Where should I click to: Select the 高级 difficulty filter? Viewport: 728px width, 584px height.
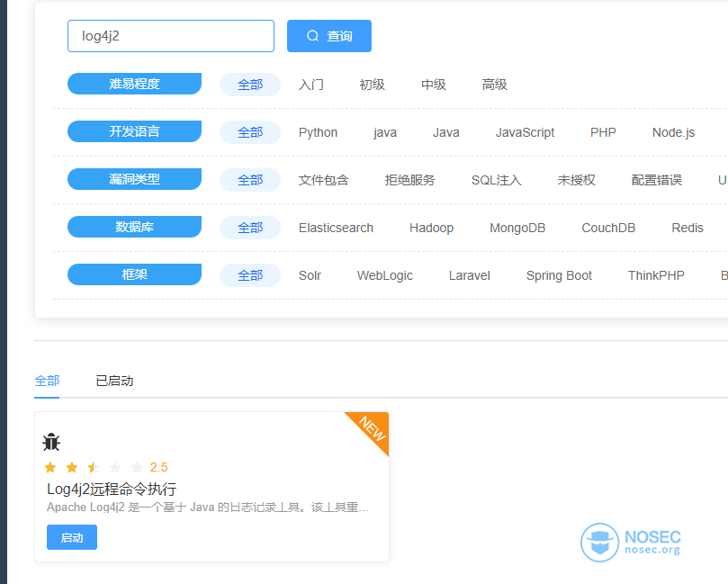(494, 85)
